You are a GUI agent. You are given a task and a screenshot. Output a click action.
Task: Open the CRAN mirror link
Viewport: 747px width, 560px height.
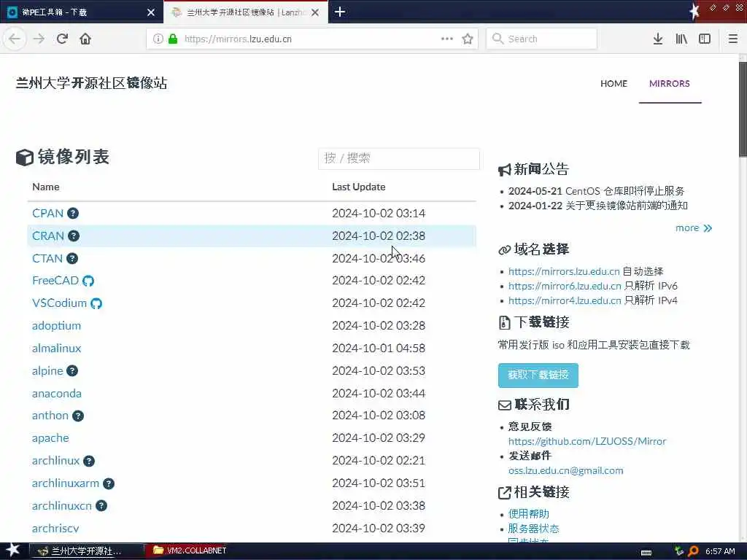pos(47,236)
